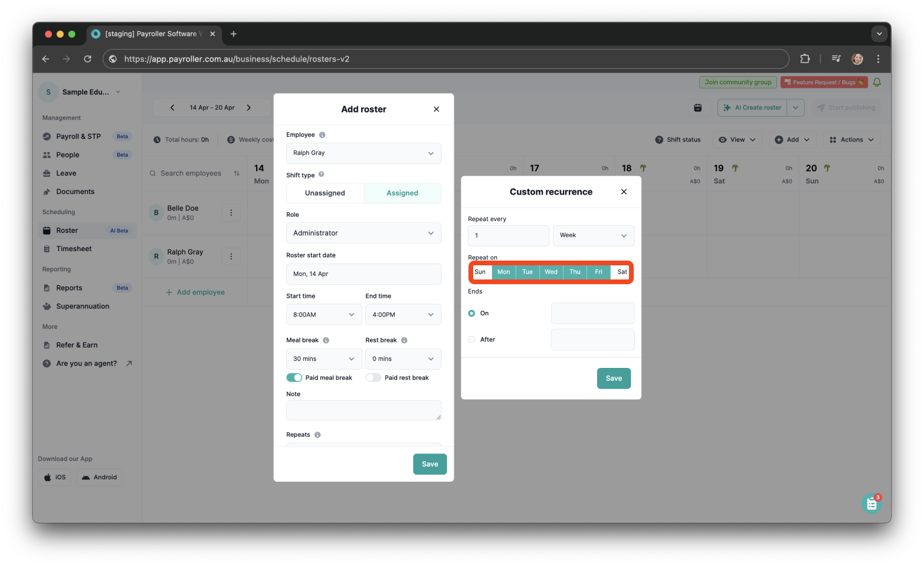Open the Payroll & STP section
The height and width of the screenshot is (566, 924).
[77, 136]
